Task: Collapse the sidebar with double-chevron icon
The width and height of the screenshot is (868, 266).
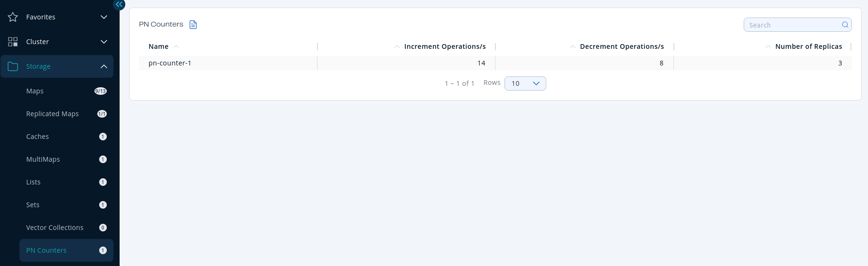Action: 119,4
